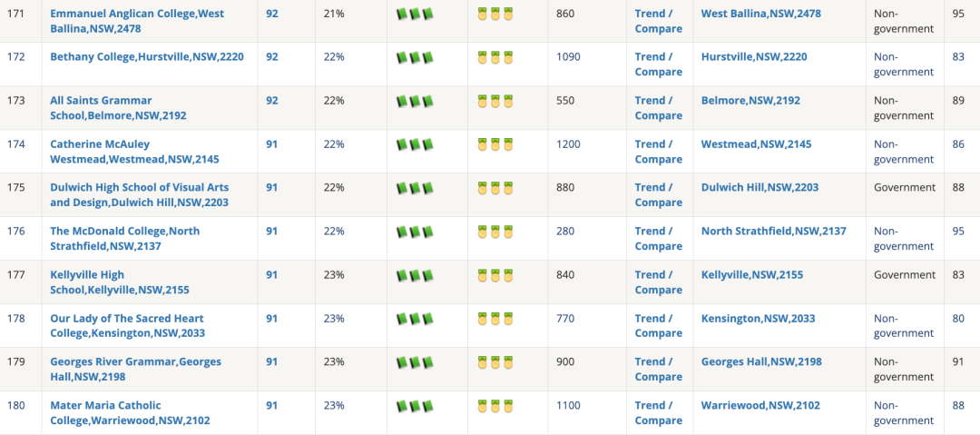Click green books rating icons for Georges River Grammar
The width and height of the screenshot is (980, 435).
(x=415, y=362)
